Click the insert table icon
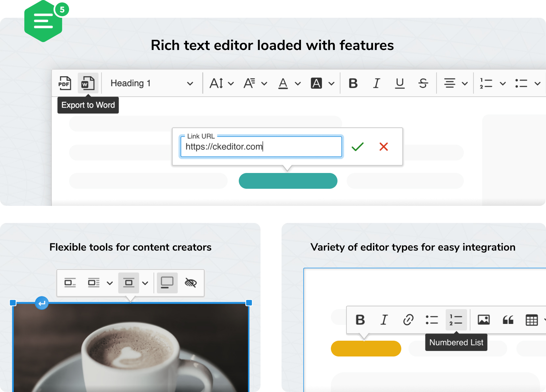 pos(532,320)
